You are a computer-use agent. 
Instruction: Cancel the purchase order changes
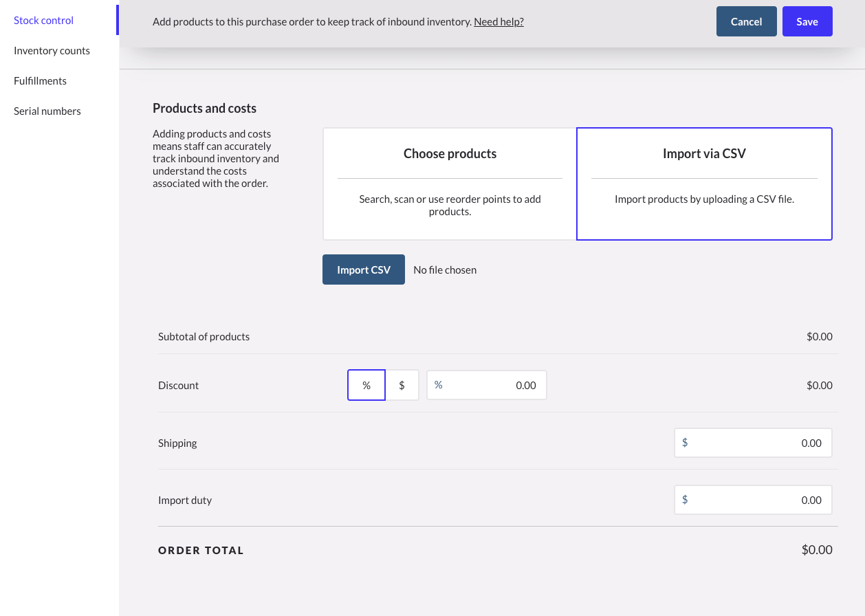coord(746,21)
